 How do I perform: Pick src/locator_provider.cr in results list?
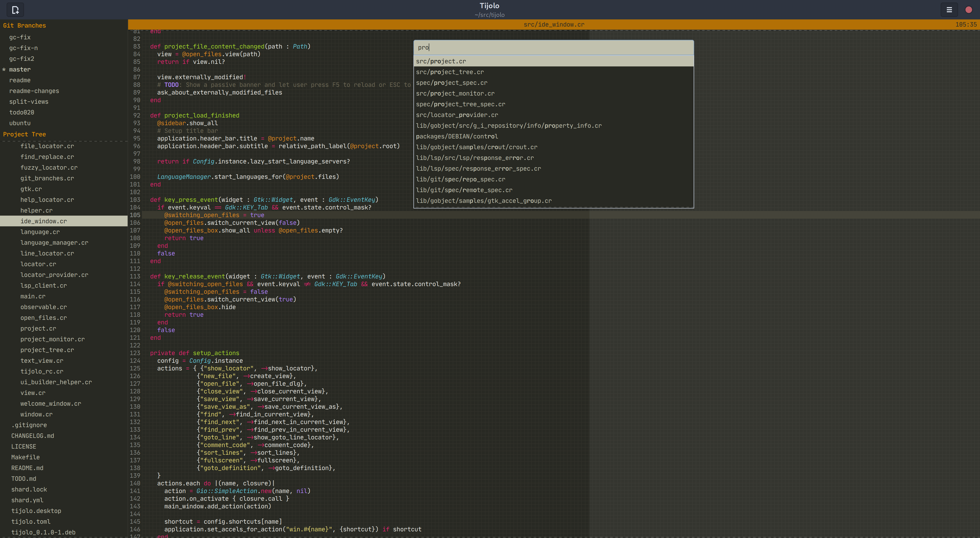tap(457, 115)
